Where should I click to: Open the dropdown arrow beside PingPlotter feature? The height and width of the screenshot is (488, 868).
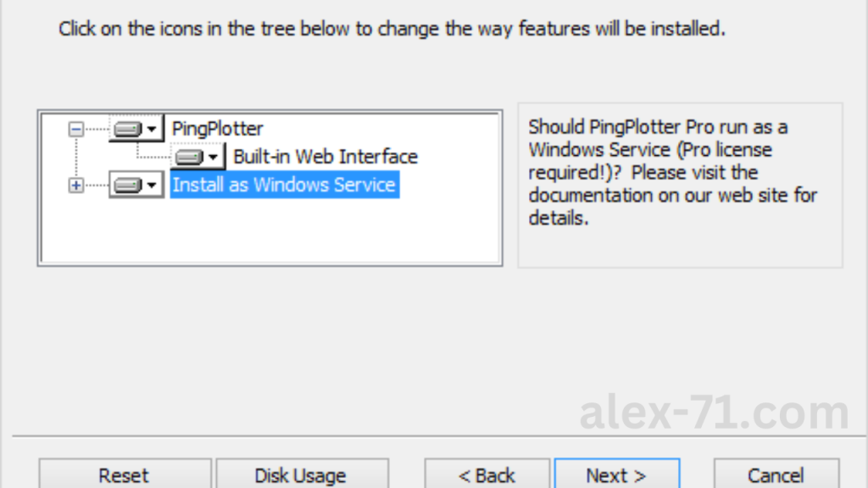(152, 129)
